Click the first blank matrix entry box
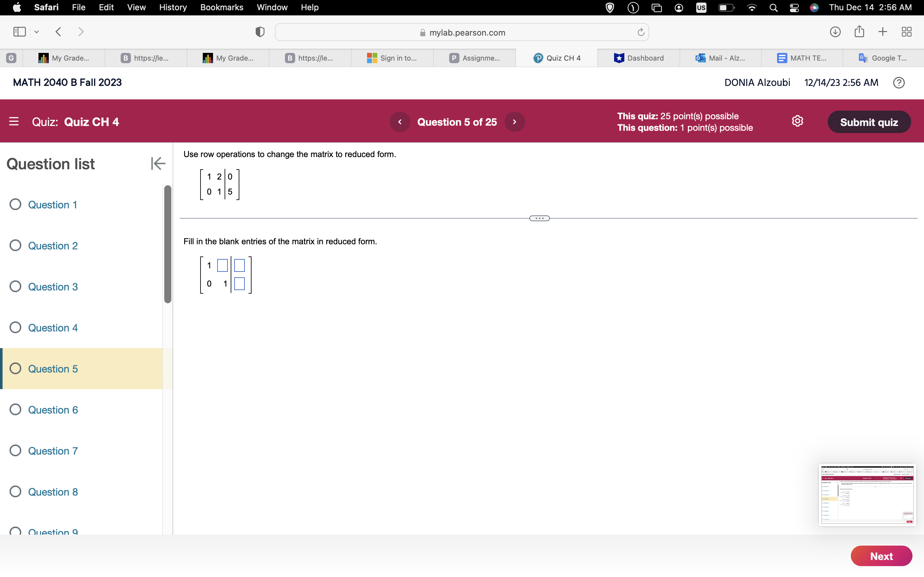Image resolution: width=924 pixels, height=577 pixels. coord(222,265)
